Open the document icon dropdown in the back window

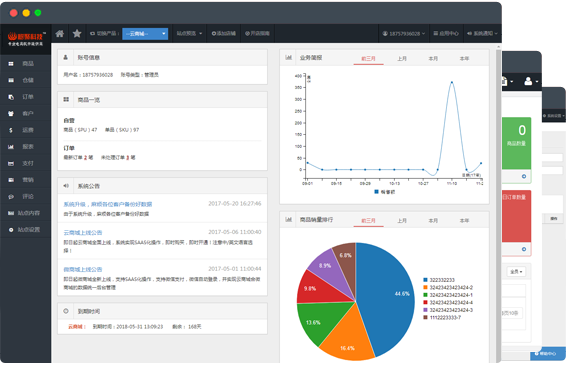[507, 81]
